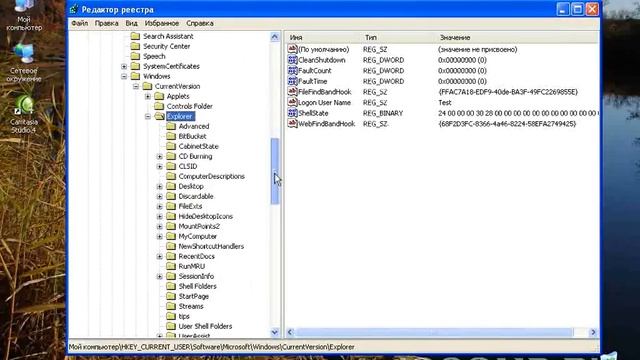Select the CleanShutdown DWORD value icon
Image resolution: width=640 pixels, height=360 pixels.
tap(292, 60)
